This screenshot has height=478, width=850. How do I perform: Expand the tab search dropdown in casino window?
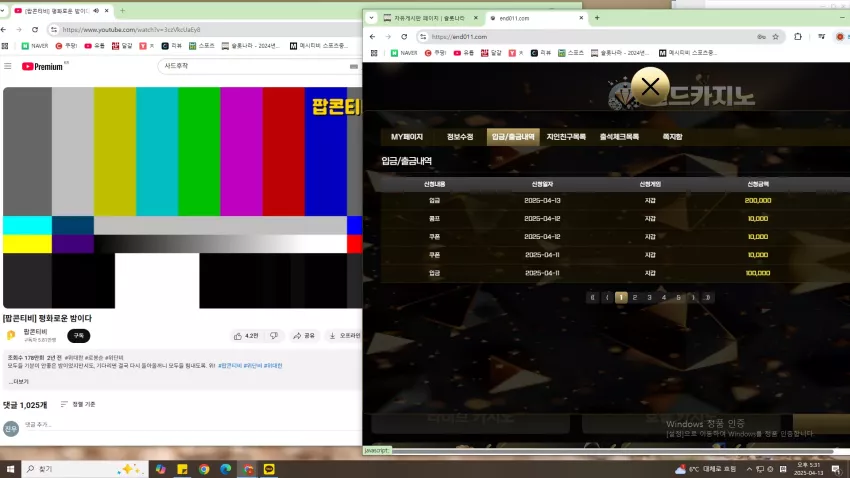click(x=371, y=18)
